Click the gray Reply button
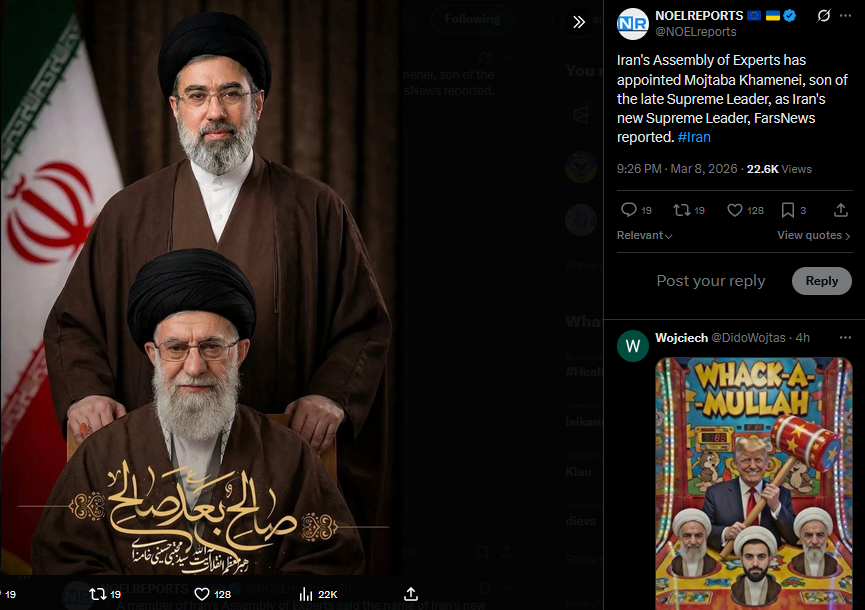This screenshot has height=610, width=865. click(x=821, y=281)
